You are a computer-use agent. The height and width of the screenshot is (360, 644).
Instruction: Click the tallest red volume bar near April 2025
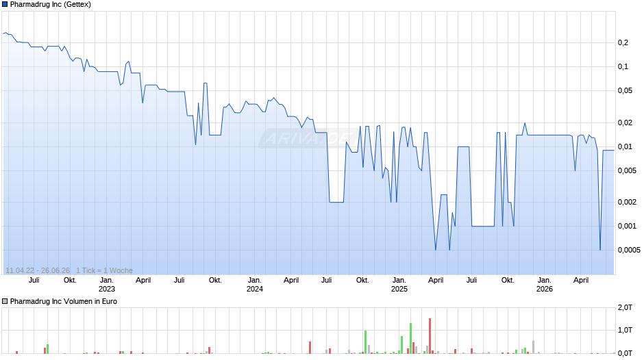[430, 336]
